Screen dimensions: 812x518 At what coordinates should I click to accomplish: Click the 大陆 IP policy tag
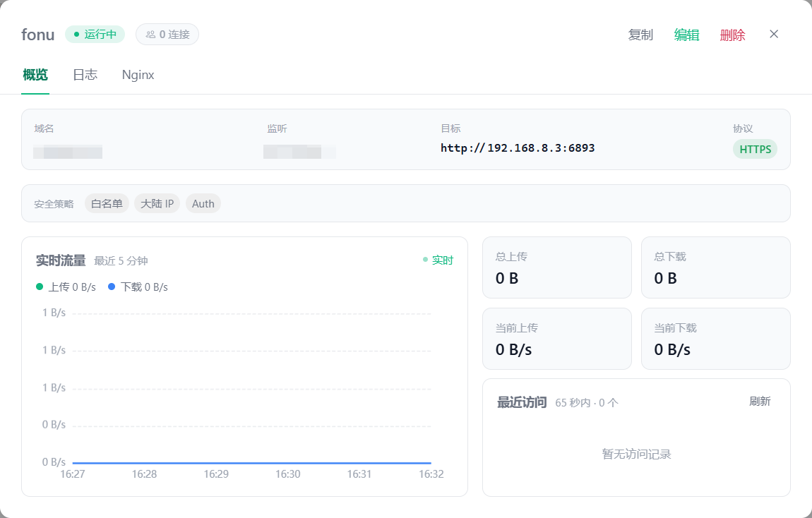coord(157,203)
